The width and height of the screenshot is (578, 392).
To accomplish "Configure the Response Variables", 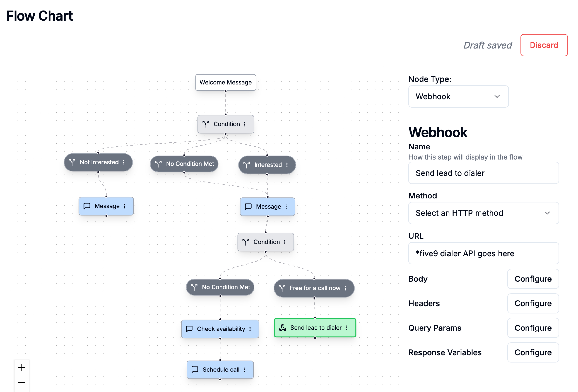I will 533,352.
